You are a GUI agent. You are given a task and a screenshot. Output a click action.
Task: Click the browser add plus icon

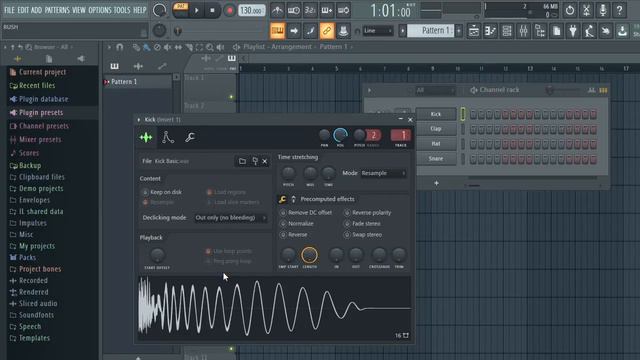[x=18, y=59]
